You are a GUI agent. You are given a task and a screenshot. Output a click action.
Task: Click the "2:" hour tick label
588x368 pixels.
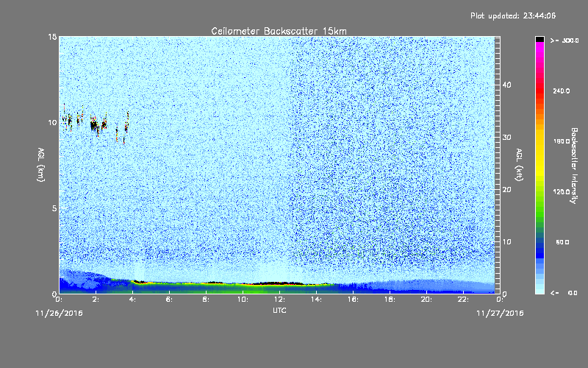(x=96, y=300)
